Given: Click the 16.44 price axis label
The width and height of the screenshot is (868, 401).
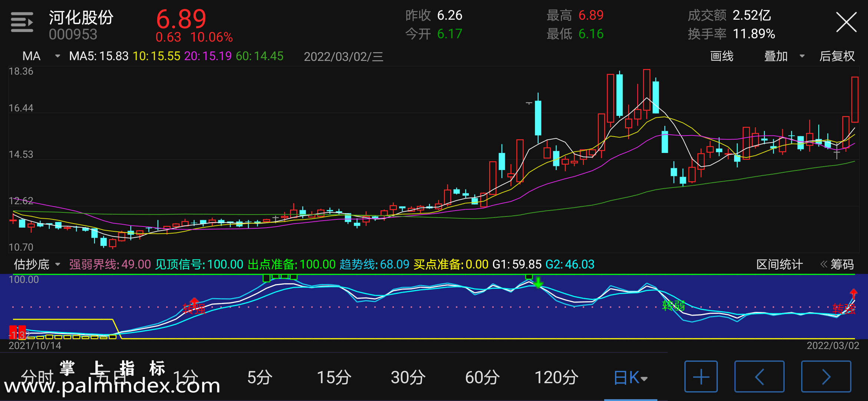Looking at the screenshot, I should 21,108.
